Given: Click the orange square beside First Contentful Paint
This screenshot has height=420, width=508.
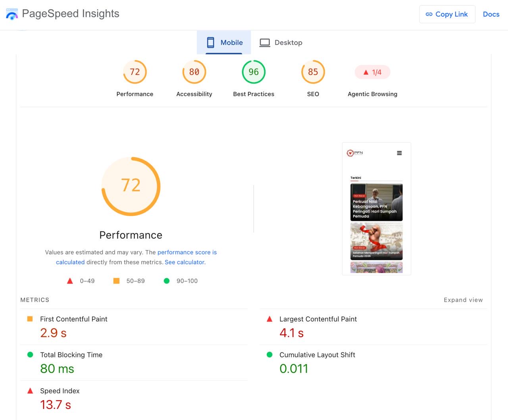Looking at the screenshot, I should [30, 319].
